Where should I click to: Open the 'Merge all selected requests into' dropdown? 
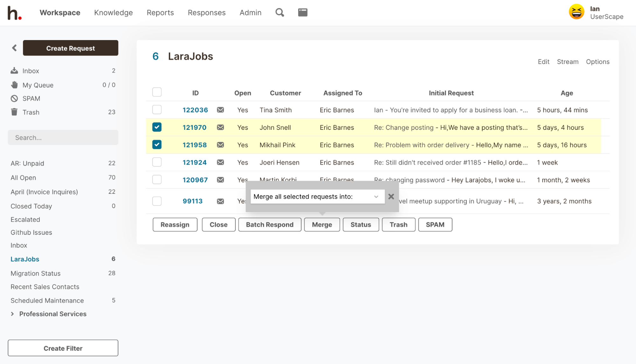pyautogui.click(x=317, y=197)
